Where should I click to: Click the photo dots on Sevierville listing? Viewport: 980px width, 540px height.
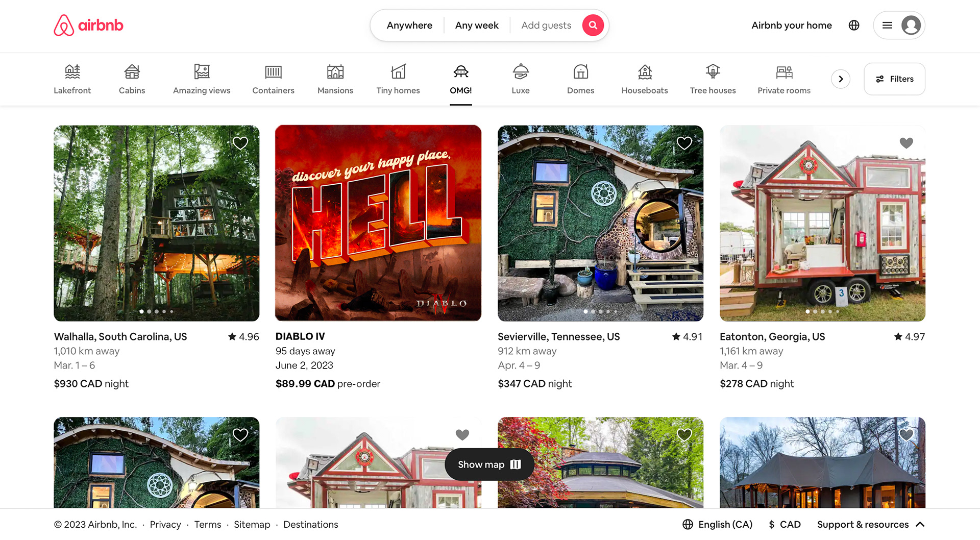pos(600,311)
